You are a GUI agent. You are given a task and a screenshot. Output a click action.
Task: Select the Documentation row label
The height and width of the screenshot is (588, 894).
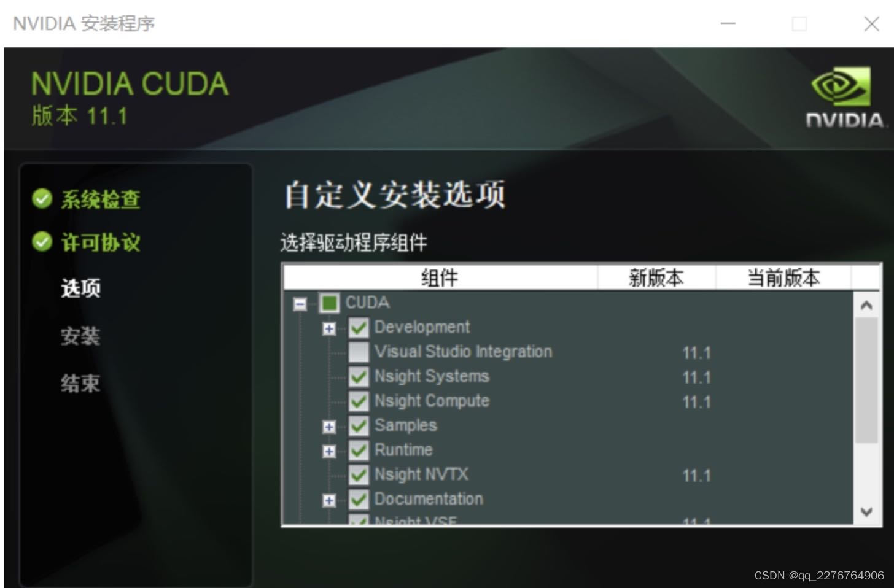click(x=429, y=499)
